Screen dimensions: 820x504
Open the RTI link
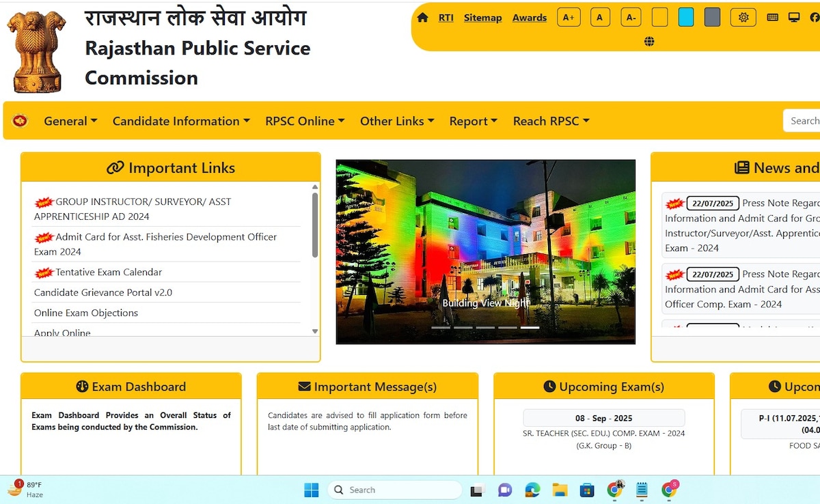click(x=446, y=18)
